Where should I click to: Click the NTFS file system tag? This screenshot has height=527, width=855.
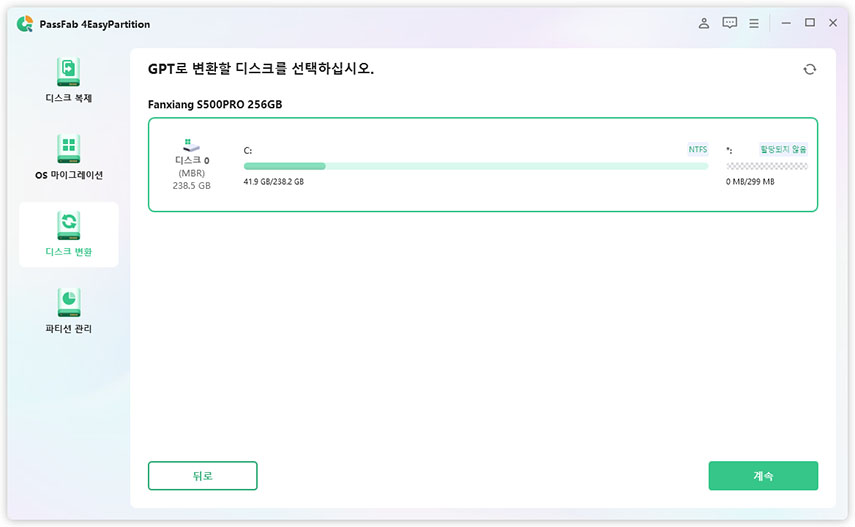(697, 149)
